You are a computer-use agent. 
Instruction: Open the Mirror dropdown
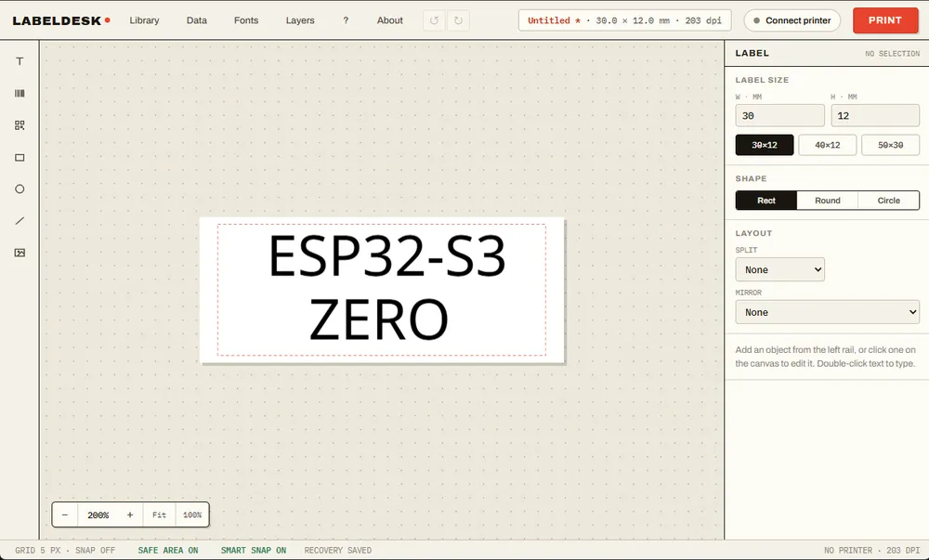(827, 313)
